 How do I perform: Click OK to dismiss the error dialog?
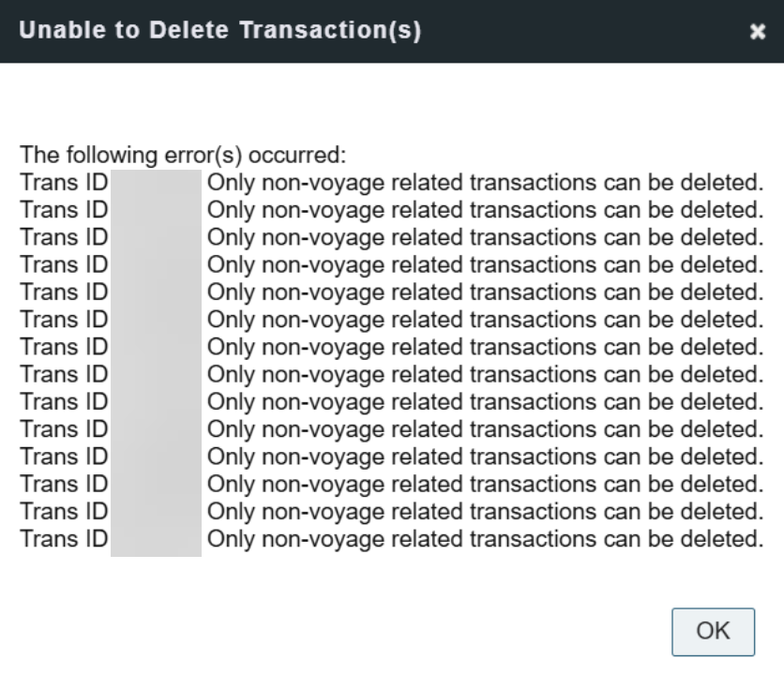(x=713, y=631)
